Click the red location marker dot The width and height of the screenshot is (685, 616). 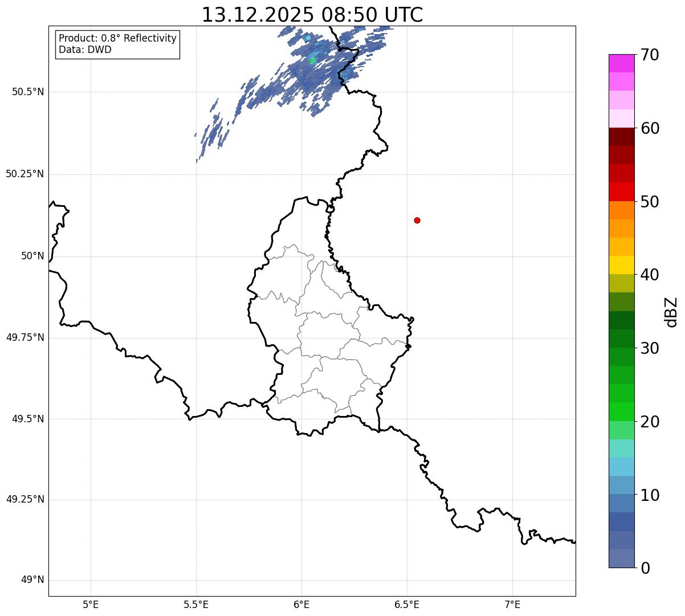point(417,220)
